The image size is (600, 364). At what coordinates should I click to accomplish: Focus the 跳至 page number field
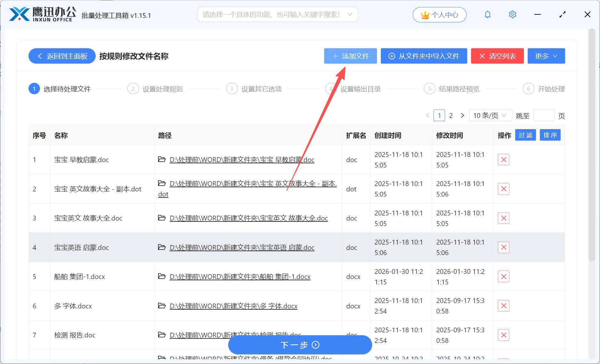click(544, 115)
